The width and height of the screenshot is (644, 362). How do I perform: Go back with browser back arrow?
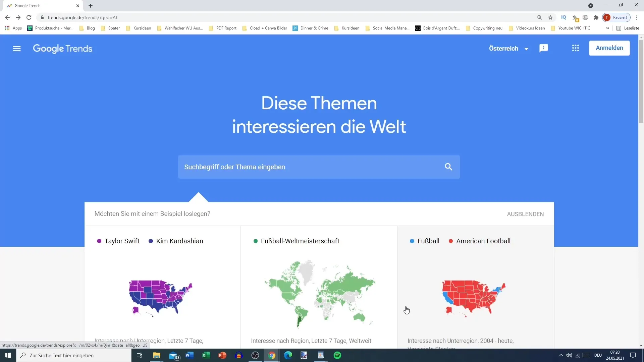click(7, 17)
